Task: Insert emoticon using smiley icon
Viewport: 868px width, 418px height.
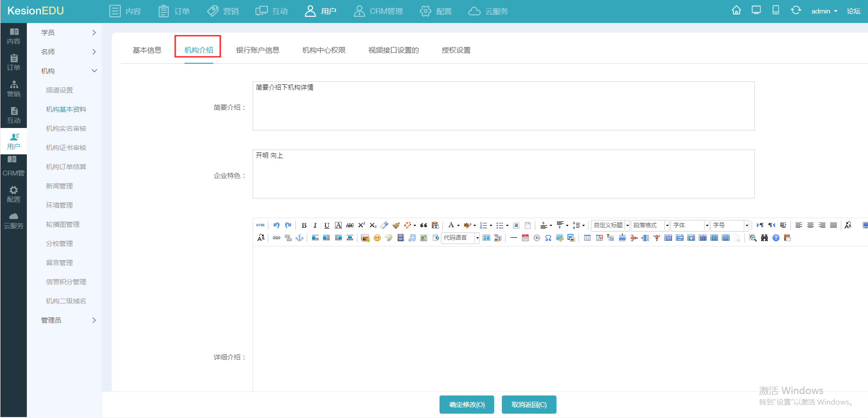Action: point(377,238)
